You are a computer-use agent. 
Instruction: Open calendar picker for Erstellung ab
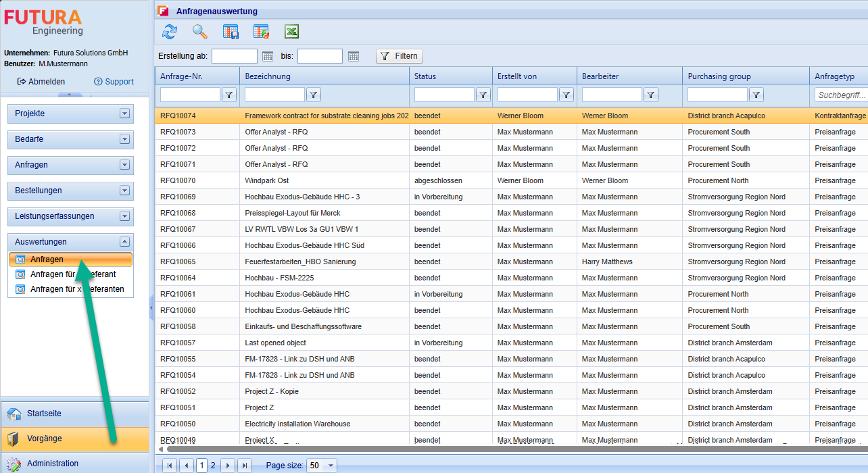(267, 56)
